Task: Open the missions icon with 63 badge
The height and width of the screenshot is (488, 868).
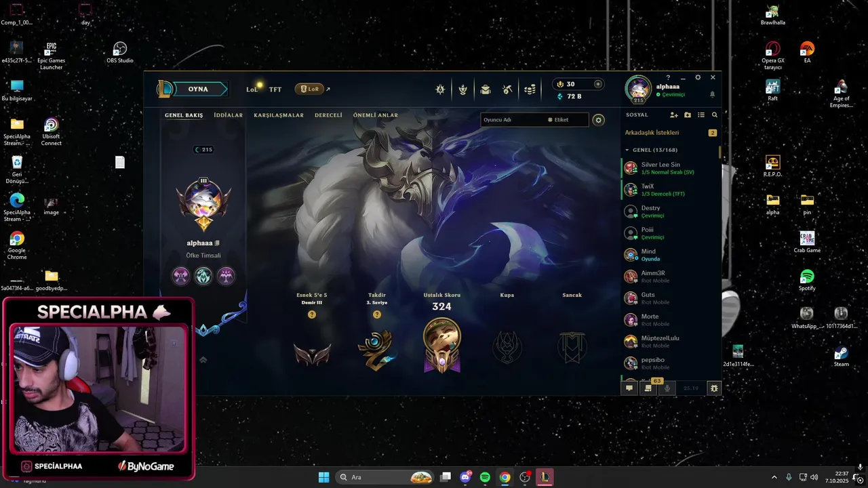Action: (x=649, y=387)
